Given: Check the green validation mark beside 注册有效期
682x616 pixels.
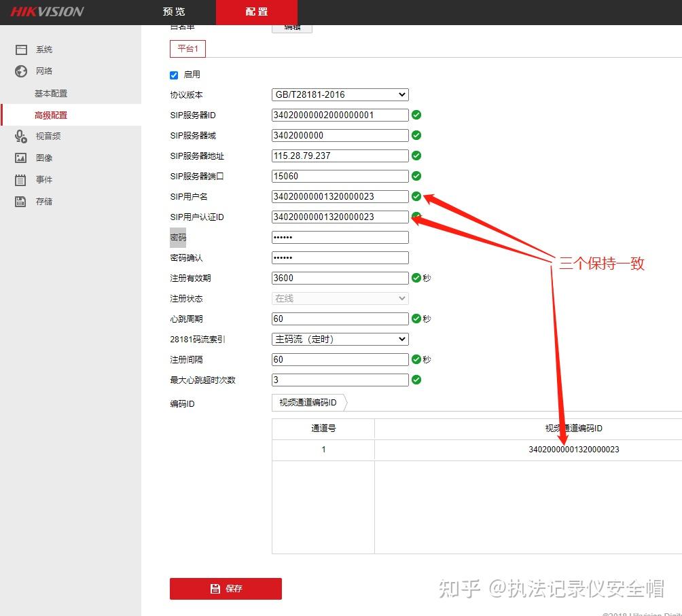Looking at the screenshot, I should [x=416, y=278].
